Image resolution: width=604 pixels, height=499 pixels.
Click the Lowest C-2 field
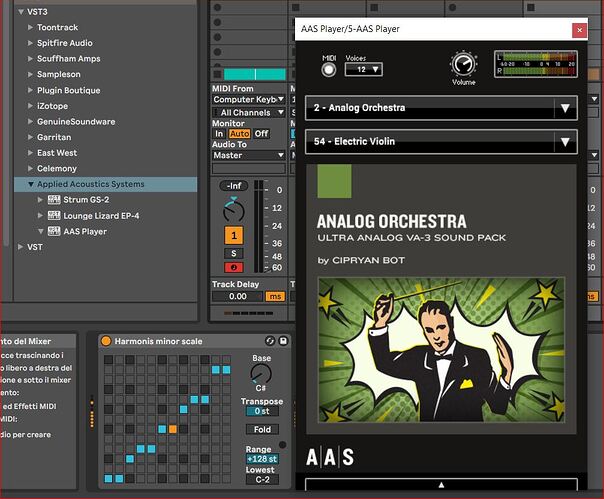[x=262, y=480]
